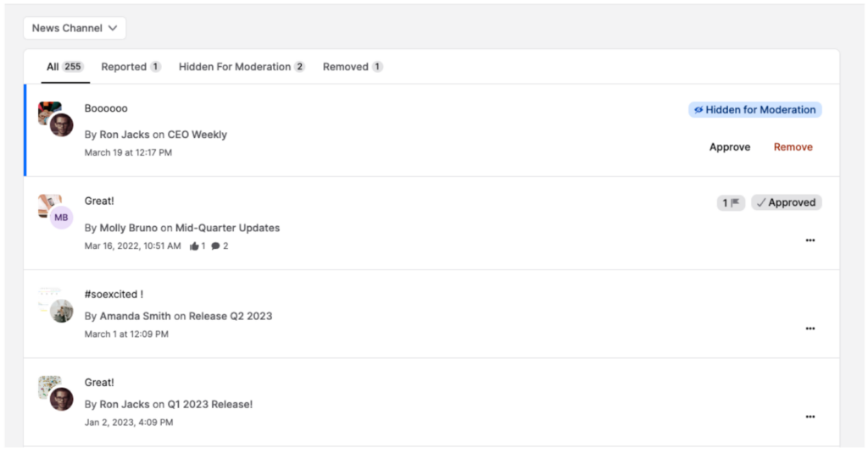Screen dimensions: 868x453
Task: Open the CEO Weekly post link
Action: tap(198, 135)
